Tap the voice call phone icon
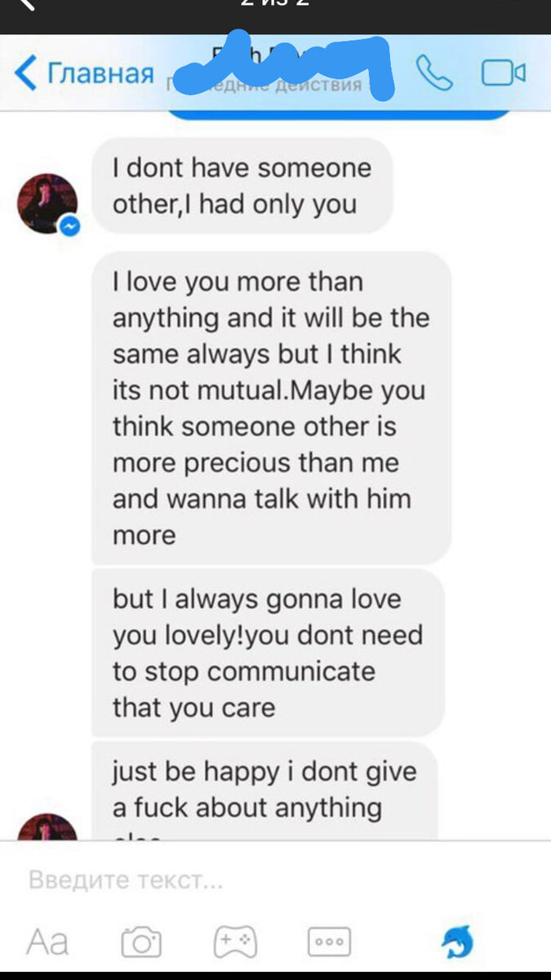The width and height of the screenshot is (551, 980). pos(433,73)
